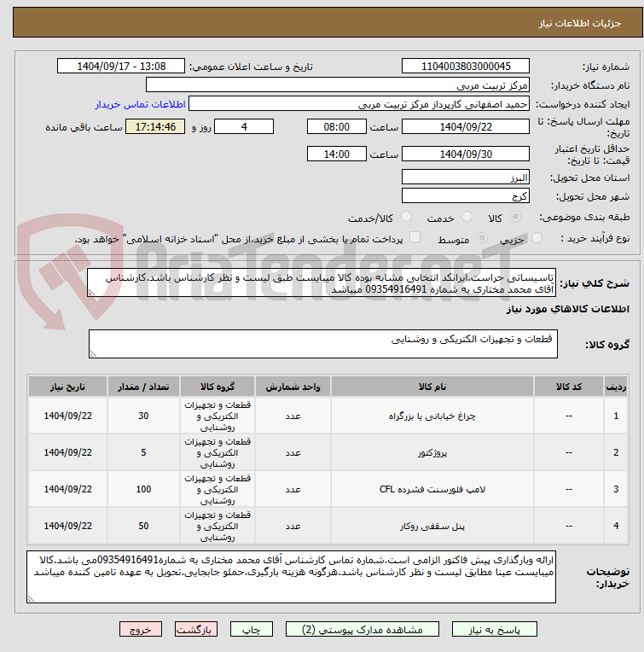Click quantity cell '50'
644x652 pixels.
point(143,526)
